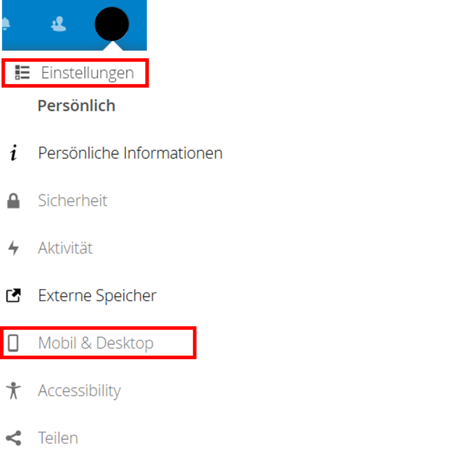Click the lightning bolt Aktivität icon
The height and width of the screenshot is (461, 476).
pyautogui.click(x=13, y=248)
